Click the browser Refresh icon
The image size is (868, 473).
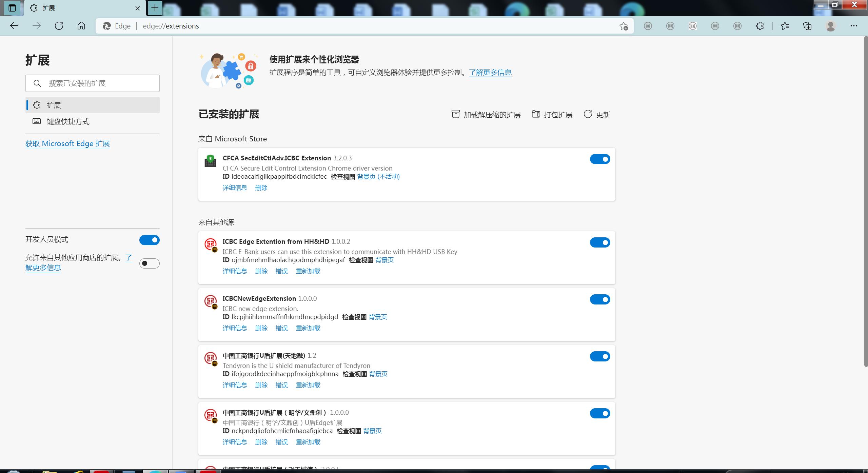(x=59, y=26)
